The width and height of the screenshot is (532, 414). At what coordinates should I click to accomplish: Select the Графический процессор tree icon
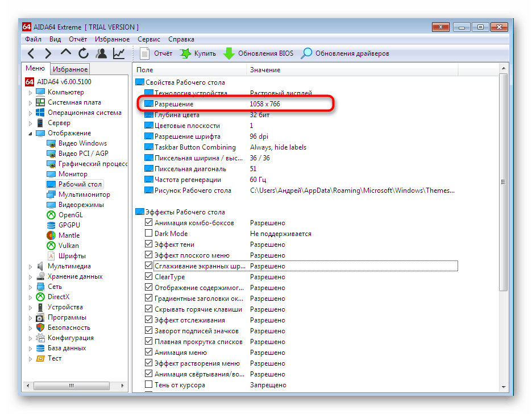(51, 164)
